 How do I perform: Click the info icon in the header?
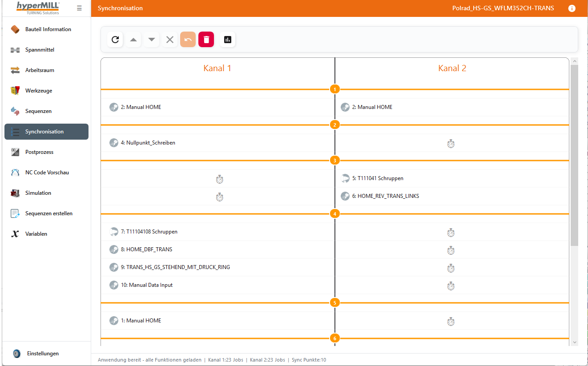(572, 8)
